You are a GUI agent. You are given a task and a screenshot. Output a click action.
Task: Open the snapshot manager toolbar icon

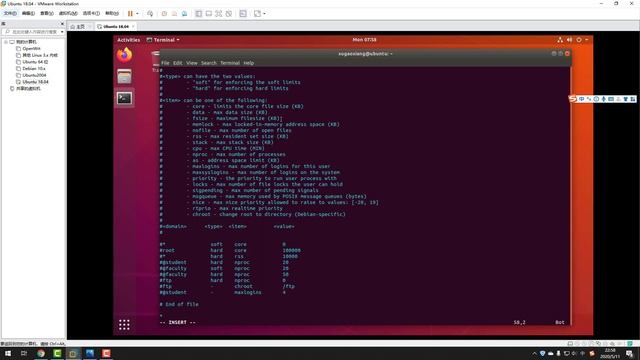point(184,13)
